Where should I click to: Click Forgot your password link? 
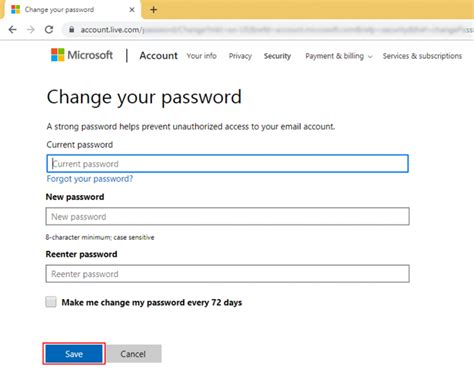click(x=90, y=179)
